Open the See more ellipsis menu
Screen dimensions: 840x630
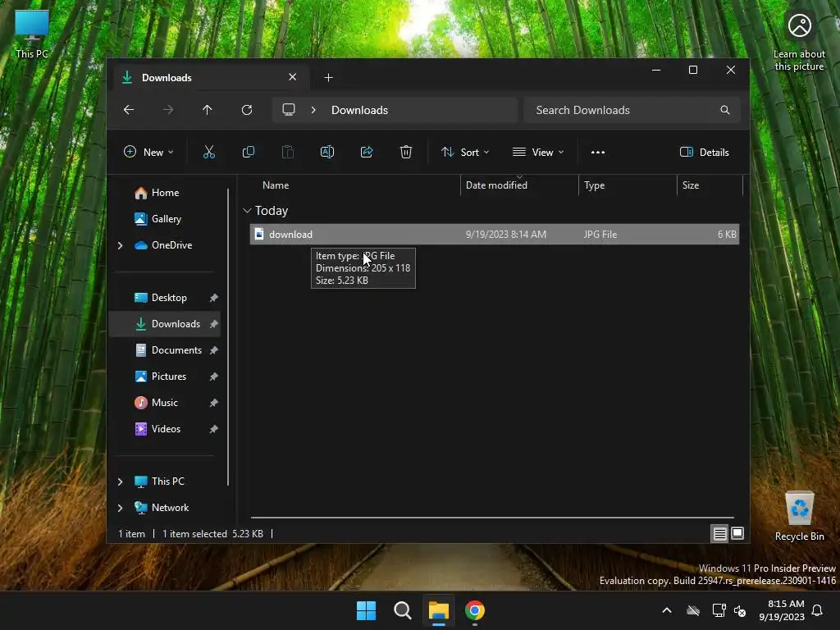click(598, 152)
